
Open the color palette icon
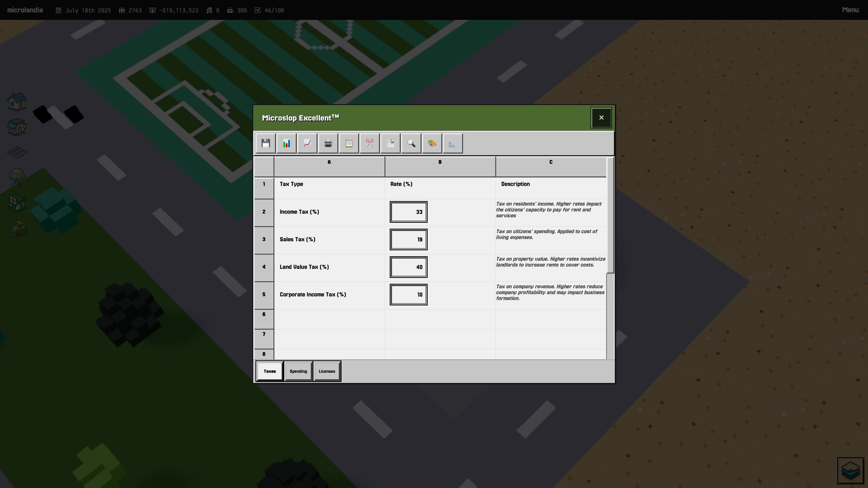coord(432,143)
